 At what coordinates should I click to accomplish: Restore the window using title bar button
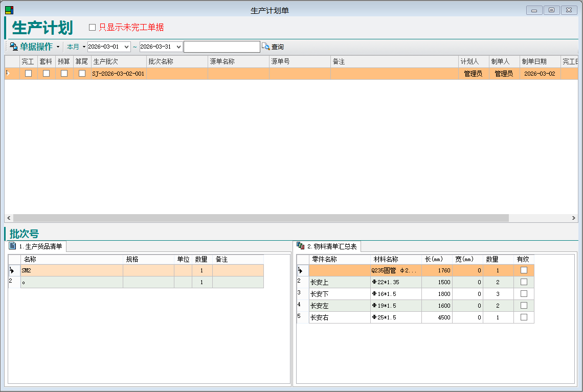coord(551,10)
